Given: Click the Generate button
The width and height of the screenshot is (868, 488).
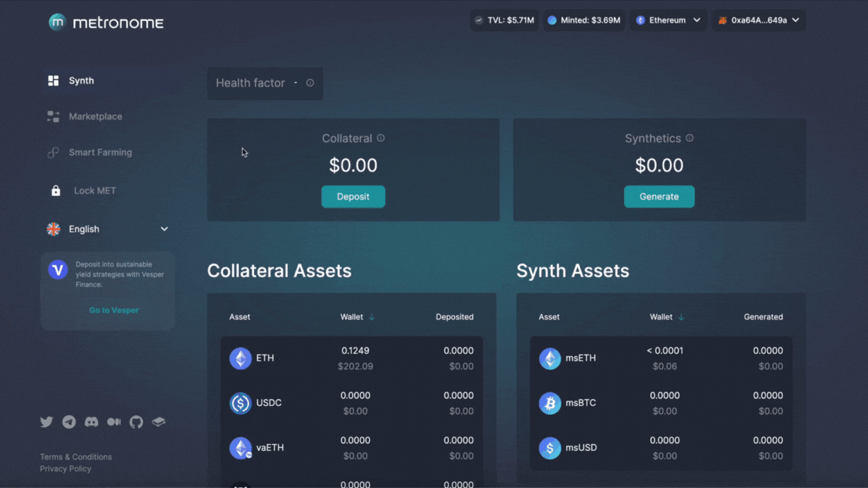Looking at the screenshot, I should pyautogui.click(x=659, y=197).
